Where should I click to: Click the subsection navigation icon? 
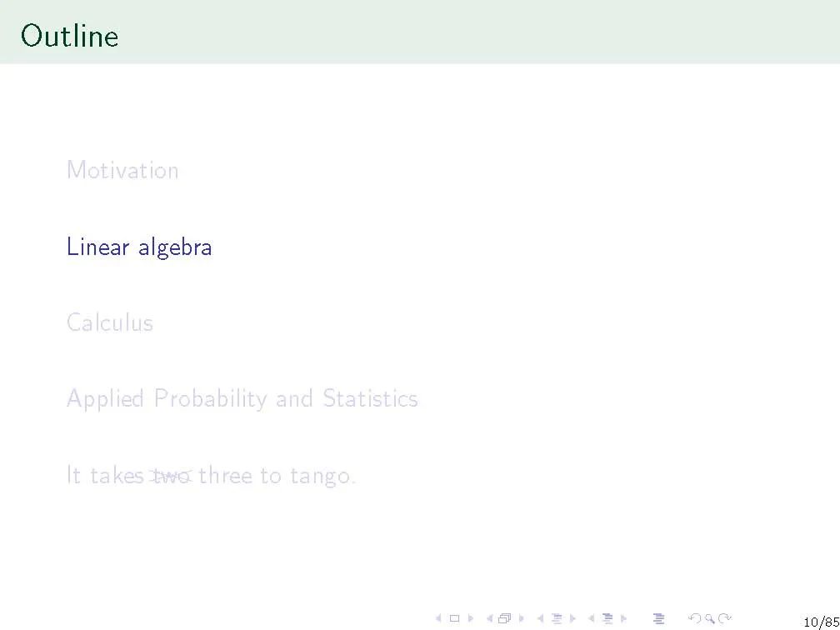(557, 619)
